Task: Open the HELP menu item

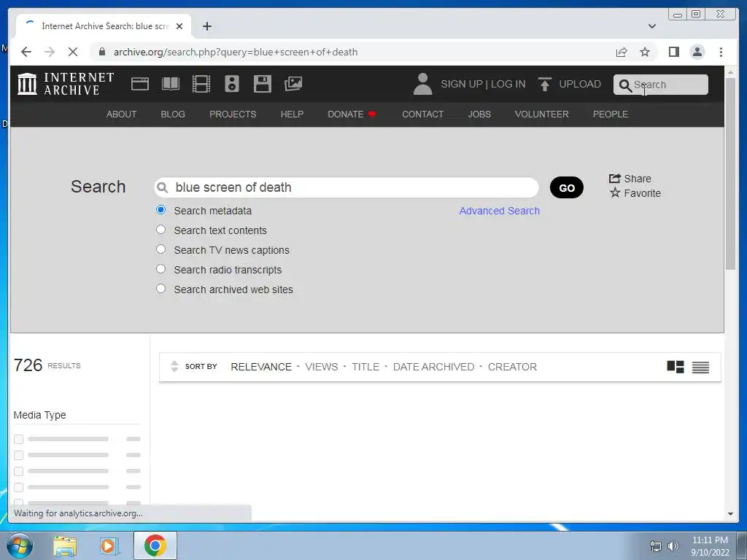Action: point(292,114)
